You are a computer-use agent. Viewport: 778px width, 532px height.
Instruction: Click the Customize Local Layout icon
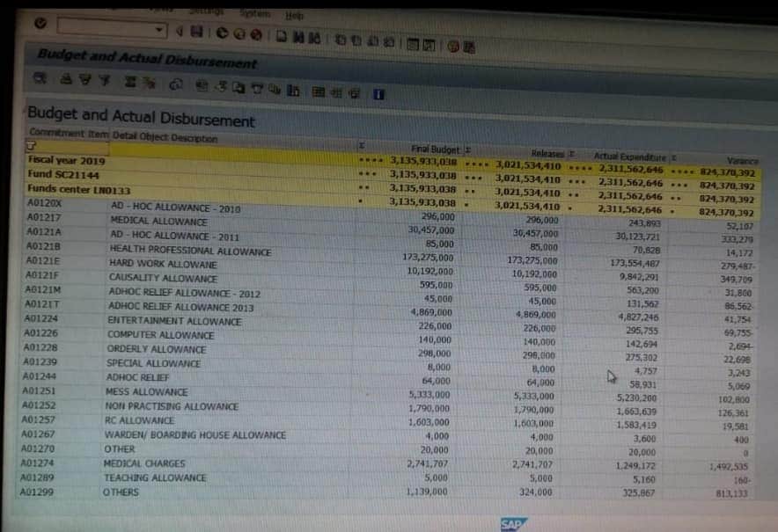pyautogui.click(x=469, y=47)
